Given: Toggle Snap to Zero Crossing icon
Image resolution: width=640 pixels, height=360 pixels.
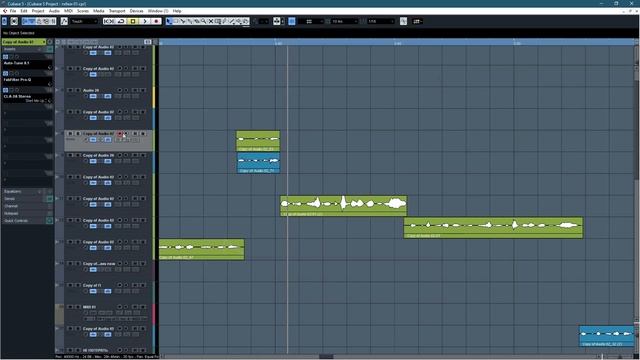Looking at the screenshot, I should click(x=403, y=21).
